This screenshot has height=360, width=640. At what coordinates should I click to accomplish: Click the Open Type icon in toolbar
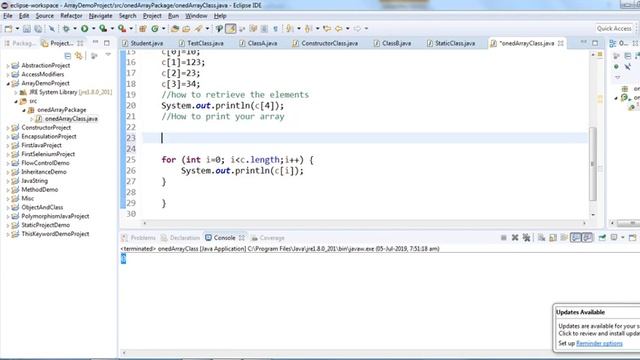[175, 29]
